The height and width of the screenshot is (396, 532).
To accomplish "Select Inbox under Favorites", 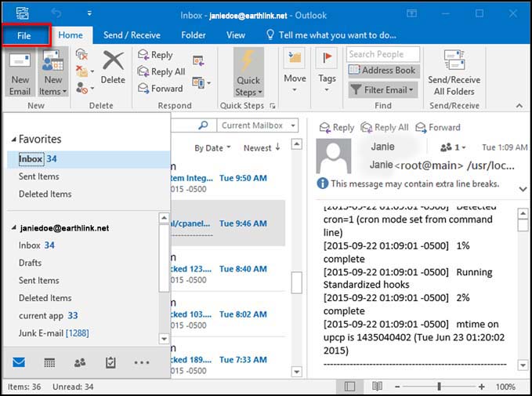I will [89, 159].
